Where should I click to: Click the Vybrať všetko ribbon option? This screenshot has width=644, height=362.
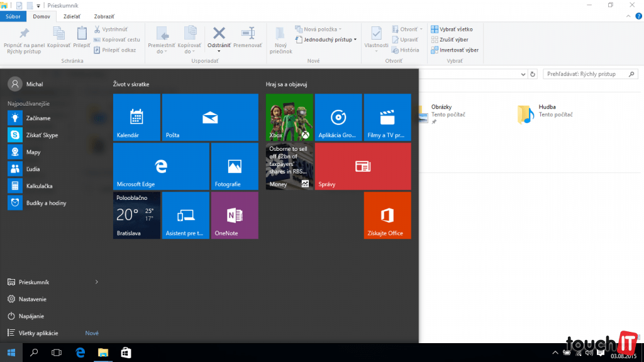[x=455, y=29]
